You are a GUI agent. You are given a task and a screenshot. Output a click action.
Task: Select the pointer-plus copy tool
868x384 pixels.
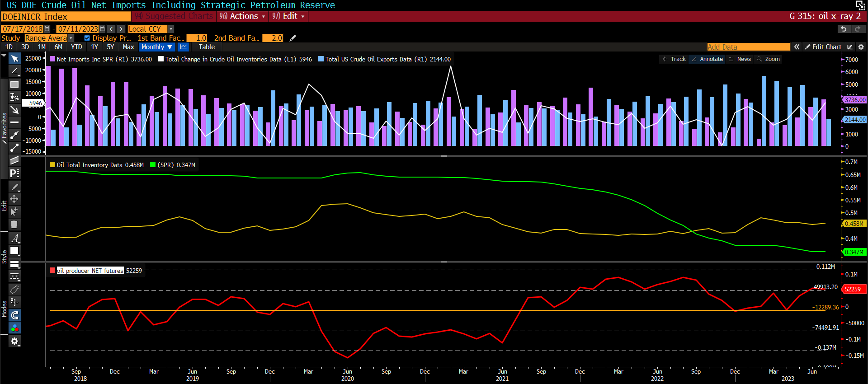tap(14, 211)
